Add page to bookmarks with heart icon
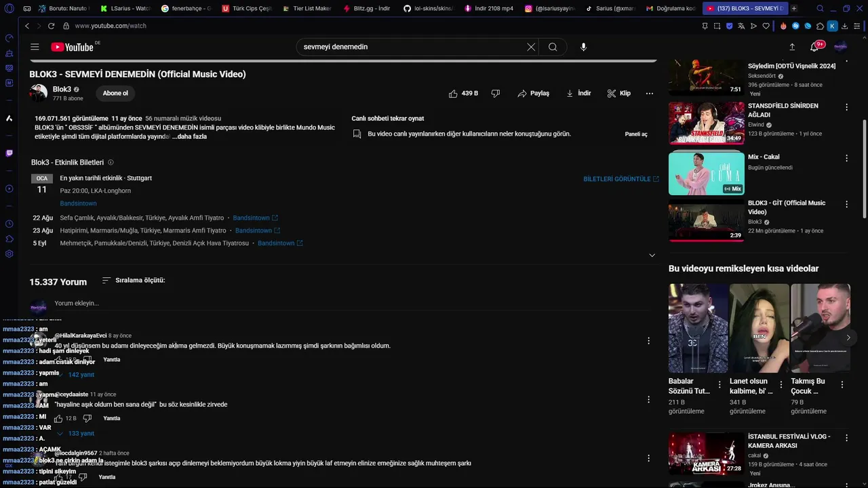Image resolution: width=868 pixels, height=488 pixels. click(x=766, y=26)
